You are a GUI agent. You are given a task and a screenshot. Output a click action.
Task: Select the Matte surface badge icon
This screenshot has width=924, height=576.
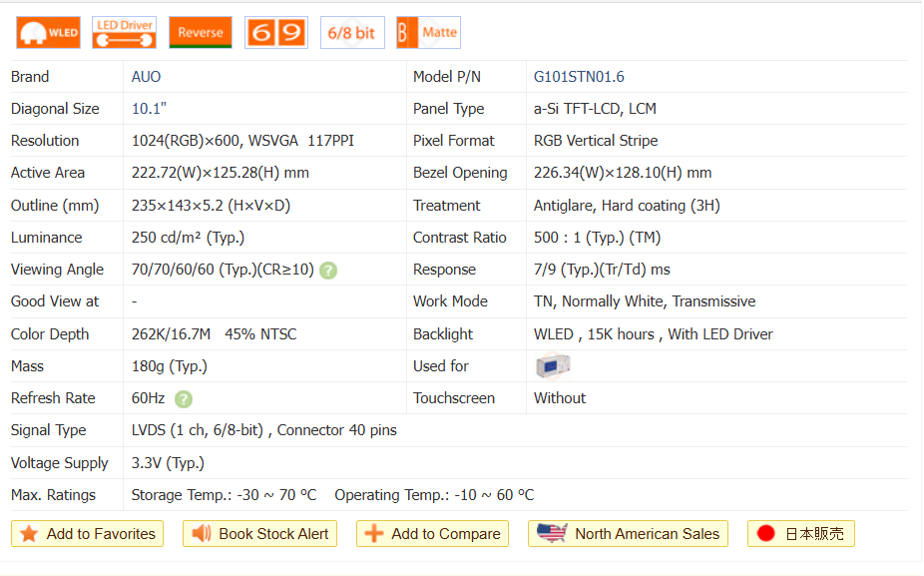(x=428, y=33)
